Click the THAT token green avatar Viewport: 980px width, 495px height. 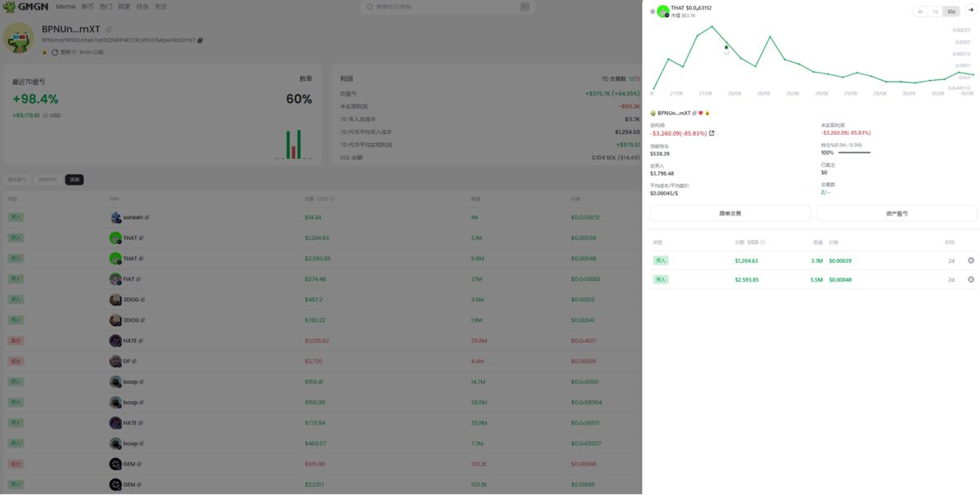663,11
